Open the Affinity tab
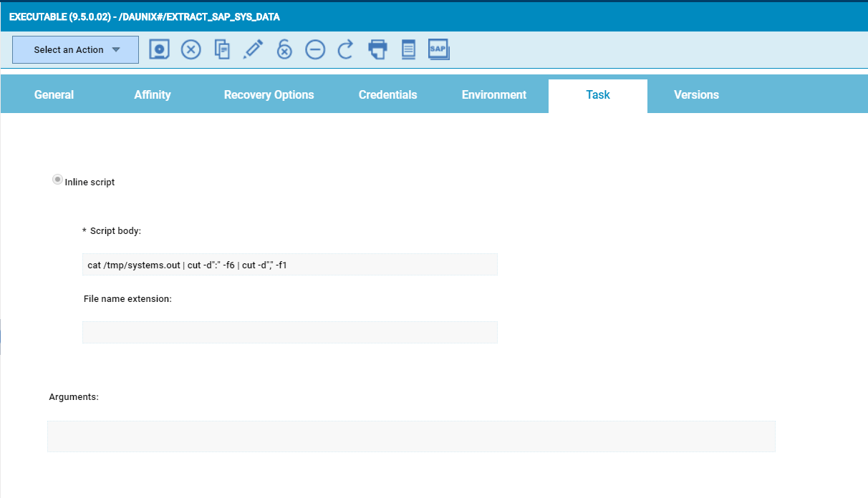 point(153,95)
